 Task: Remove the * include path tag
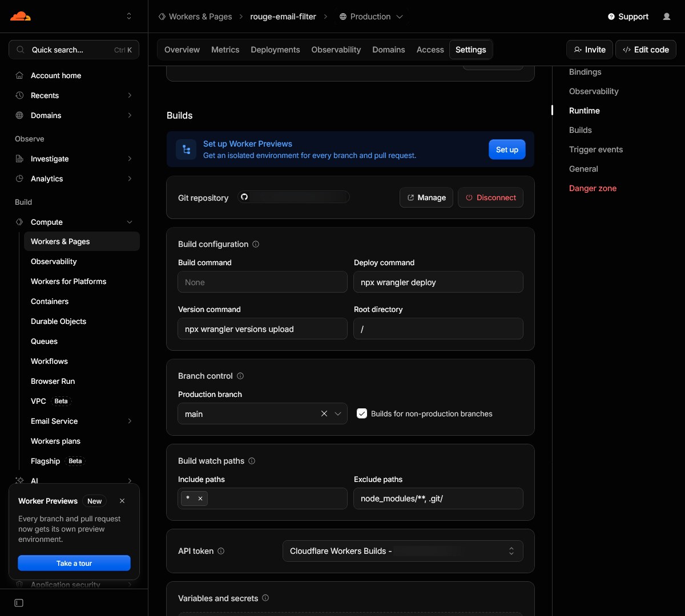[x=200, y=499]
